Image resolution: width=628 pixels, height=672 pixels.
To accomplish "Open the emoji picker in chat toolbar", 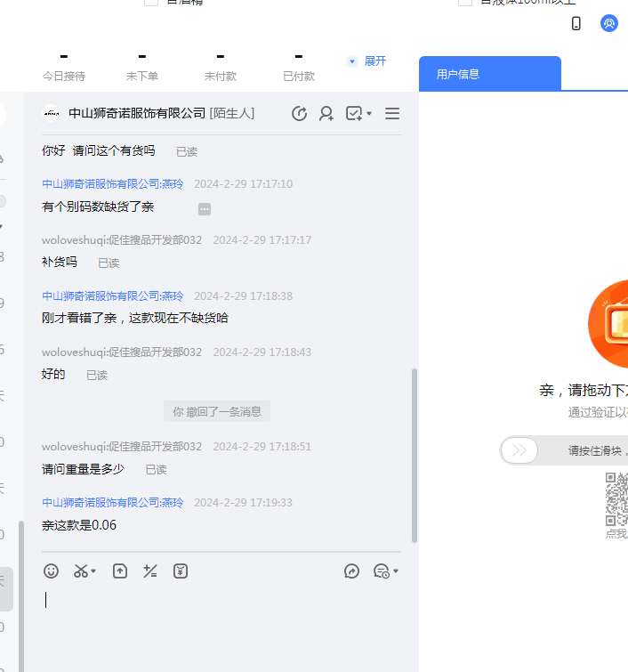I will pos(52,571).
